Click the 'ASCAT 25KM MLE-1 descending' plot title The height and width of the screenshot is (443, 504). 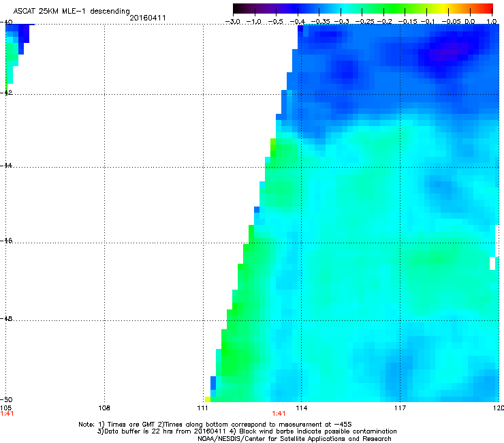click(72, 12)
